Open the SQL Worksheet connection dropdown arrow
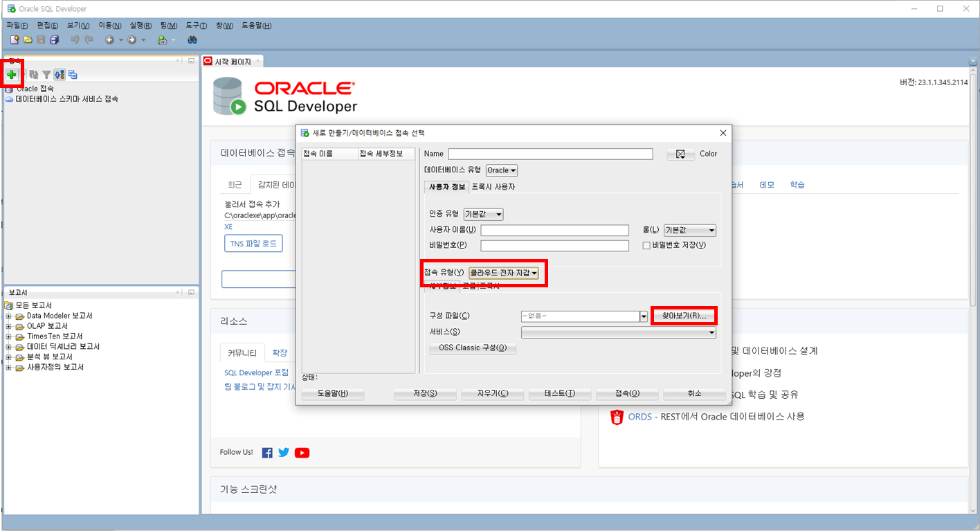The height and width of the screenshot is (531, 980). pyautogui.click(x=173, y=40)
